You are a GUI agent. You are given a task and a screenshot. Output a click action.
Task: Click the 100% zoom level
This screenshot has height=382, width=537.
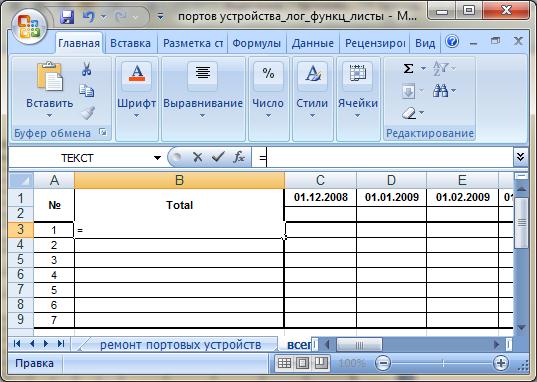pos(351,363)
